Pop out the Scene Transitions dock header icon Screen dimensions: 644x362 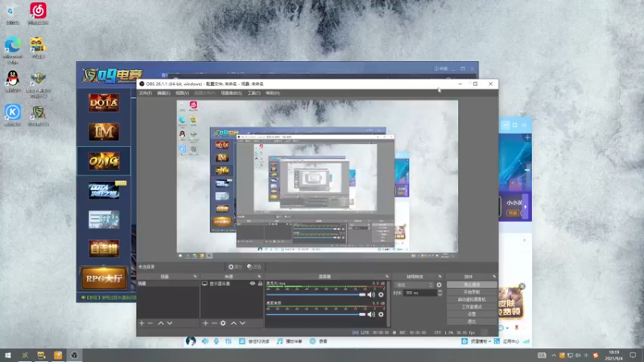tap(440, 277)
